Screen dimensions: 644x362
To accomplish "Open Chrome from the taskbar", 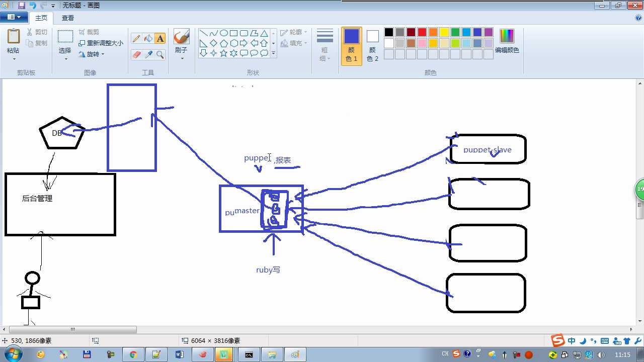I will (133, 354).
